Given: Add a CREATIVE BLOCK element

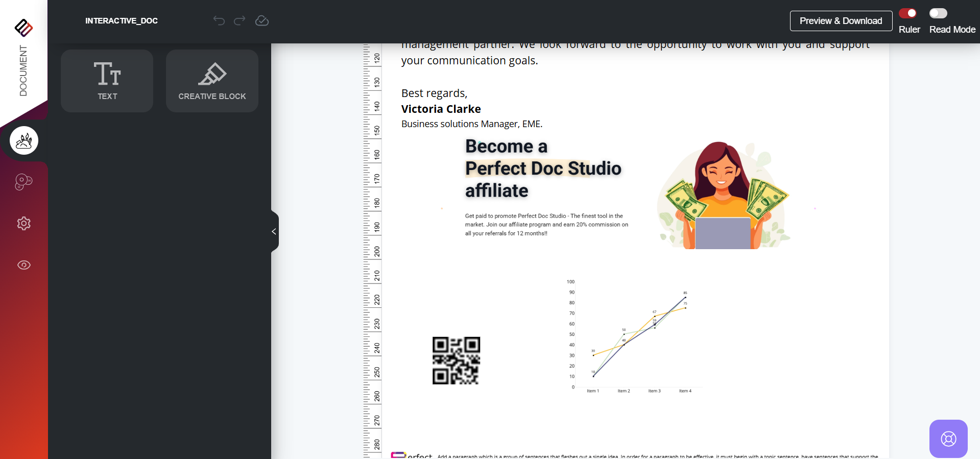Looking at the screenshot, I should [x=212, y=81].
